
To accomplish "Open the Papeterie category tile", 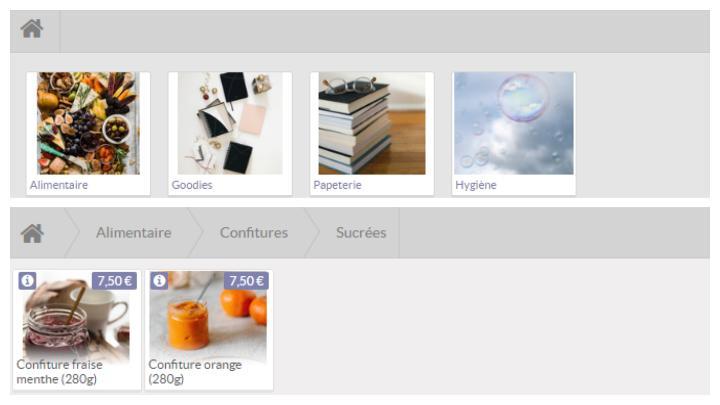I will [x=372, y=133].
